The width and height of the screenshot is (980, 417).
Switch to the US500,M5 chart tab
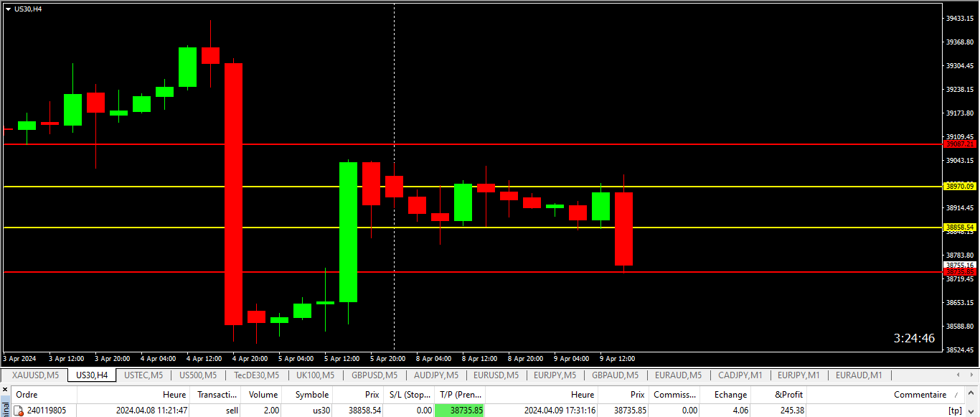(198, 375)
